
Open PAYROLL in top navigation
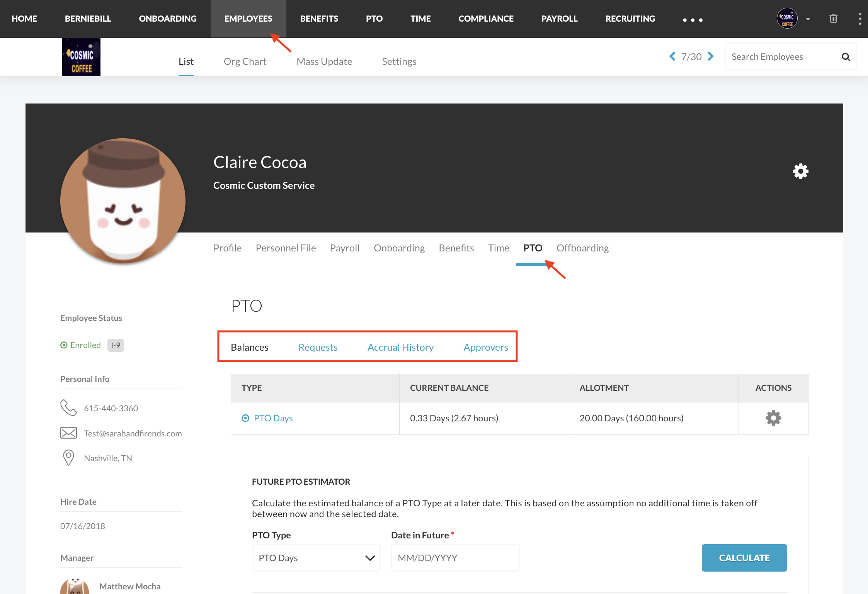pos(559,19)
